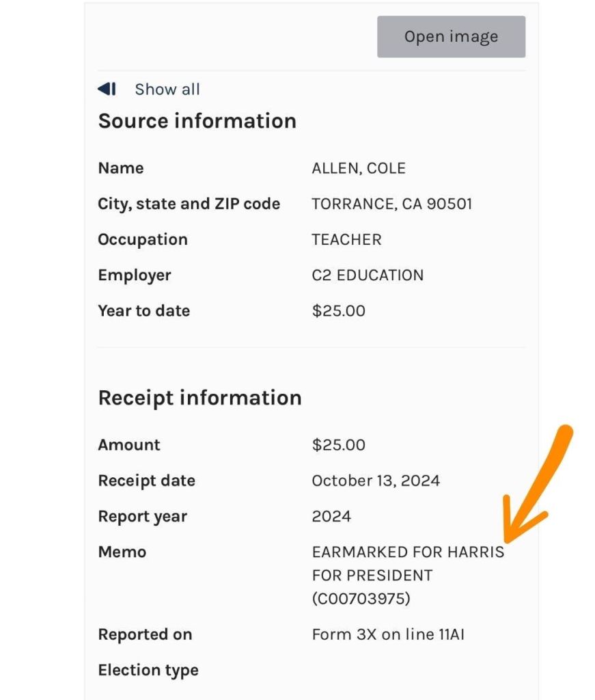This screenshot has width=595, height=700.
Task: Click the Receipt information heading
Action: [199, 398]
